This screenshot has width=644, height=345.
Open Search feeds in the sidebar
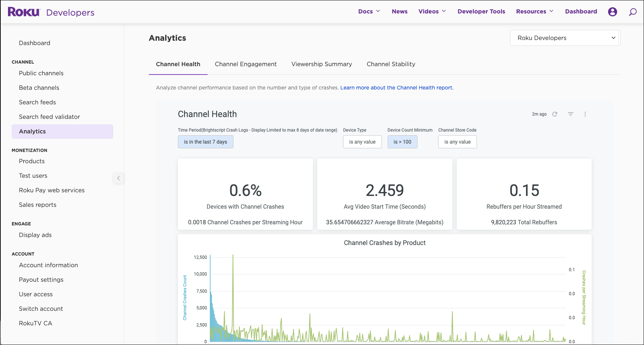pos(37,102)
